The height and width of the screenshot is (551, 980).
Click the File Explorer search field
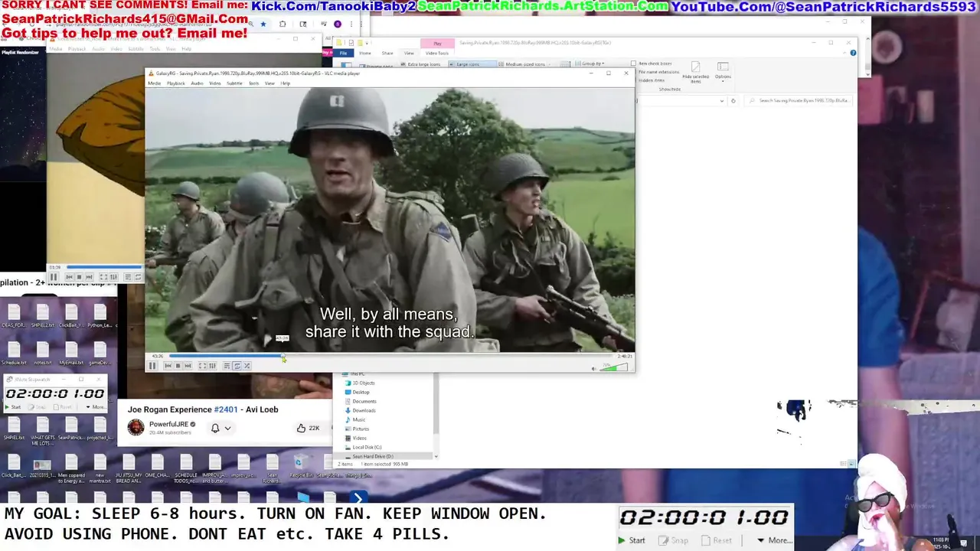tap(799, 100)
